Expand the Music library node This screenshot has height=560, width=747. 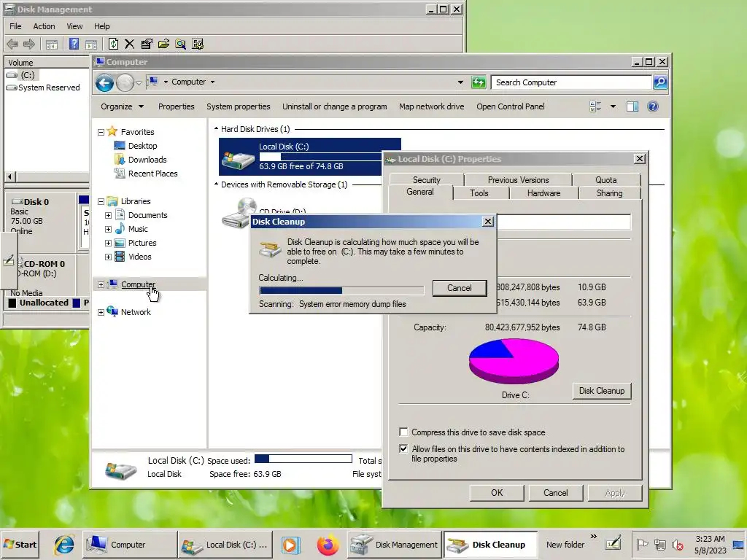click(x=108, y=229)
